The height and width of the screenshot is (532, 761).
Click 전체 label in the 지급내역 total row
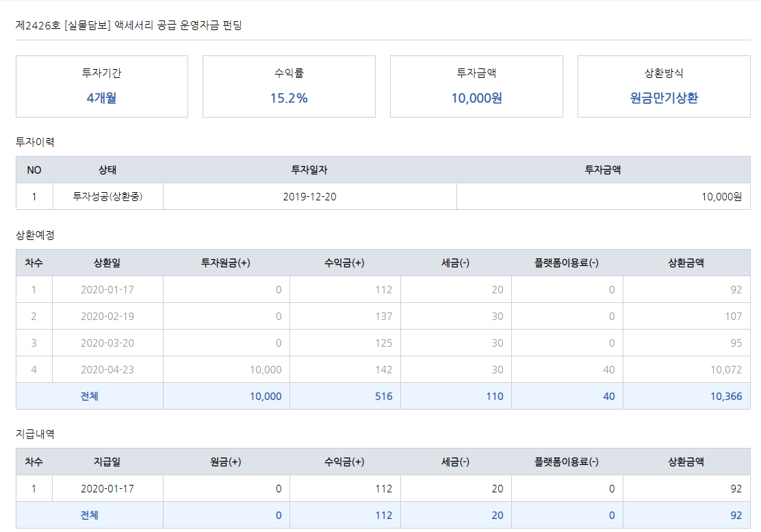pyautogui.click(x=89, y=515)
